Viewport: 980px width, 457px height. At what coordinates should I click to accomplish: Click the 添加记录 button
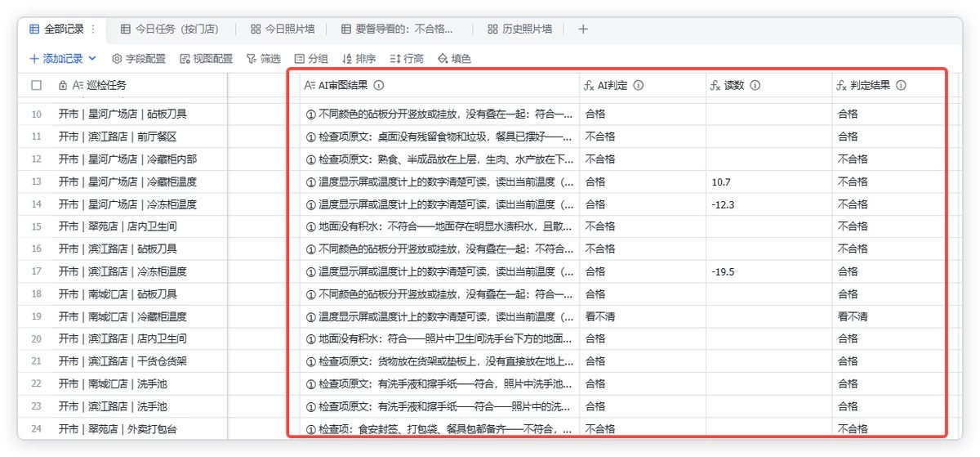click(56, 59)
